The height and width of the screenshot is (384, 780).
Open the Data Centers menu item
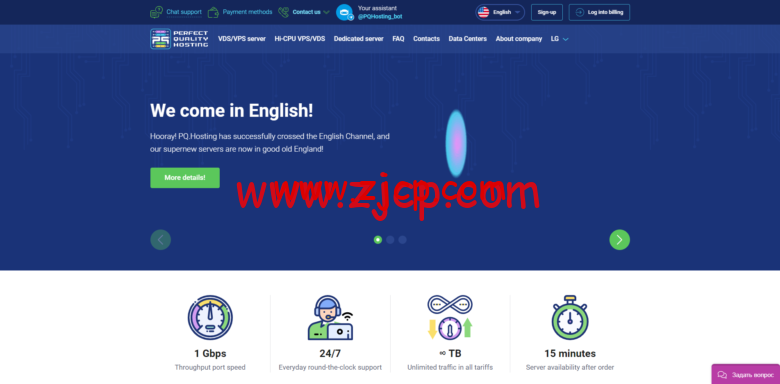click(x=468, y=39)
